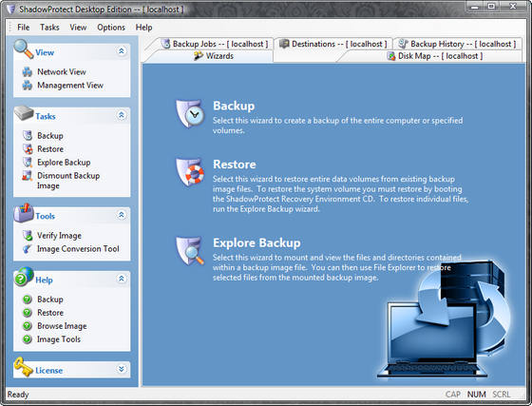Click the green Image Tools help icon
This screenshot has height=406, width=532.
(28, 339)
